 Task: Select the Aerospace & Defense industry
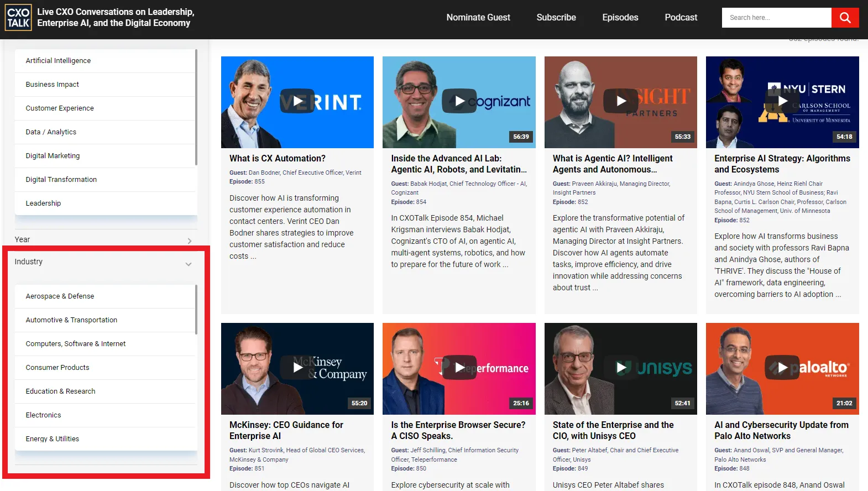(x=105, y=296)
